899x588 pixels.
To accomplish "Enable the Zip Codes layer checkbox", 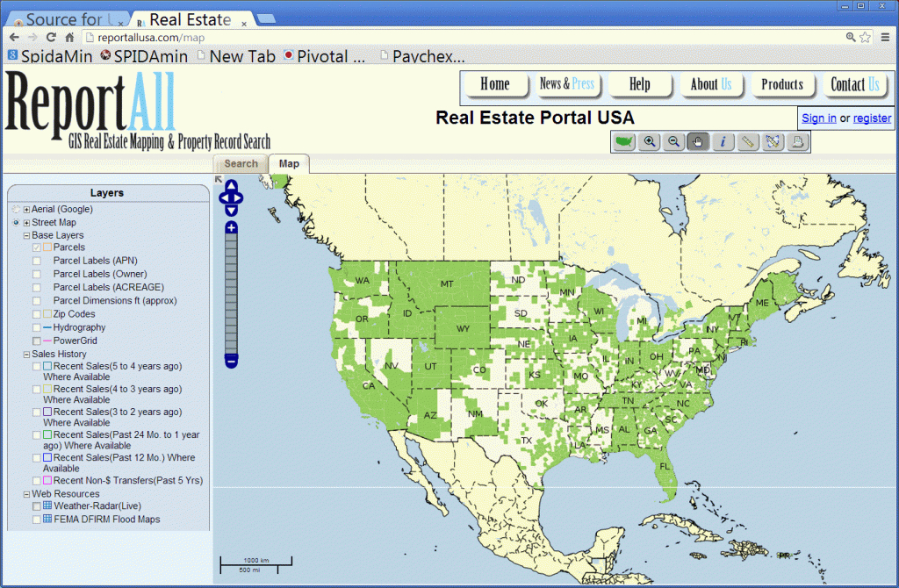I will [x=36, y=314].
